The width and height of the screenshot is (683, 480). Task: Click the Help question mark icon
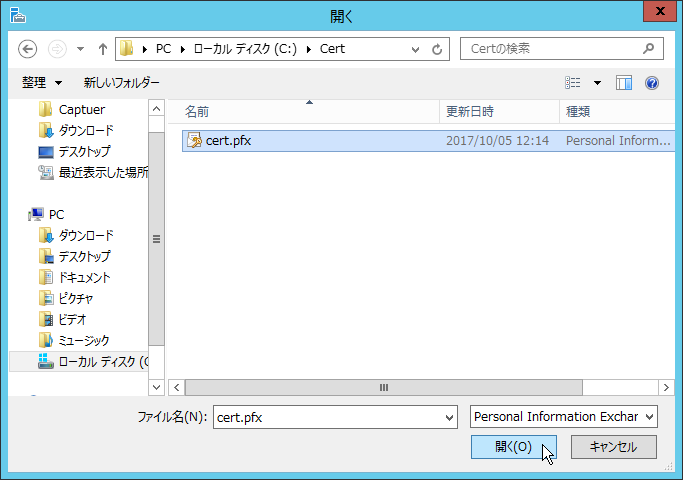[x=652, y=83]
